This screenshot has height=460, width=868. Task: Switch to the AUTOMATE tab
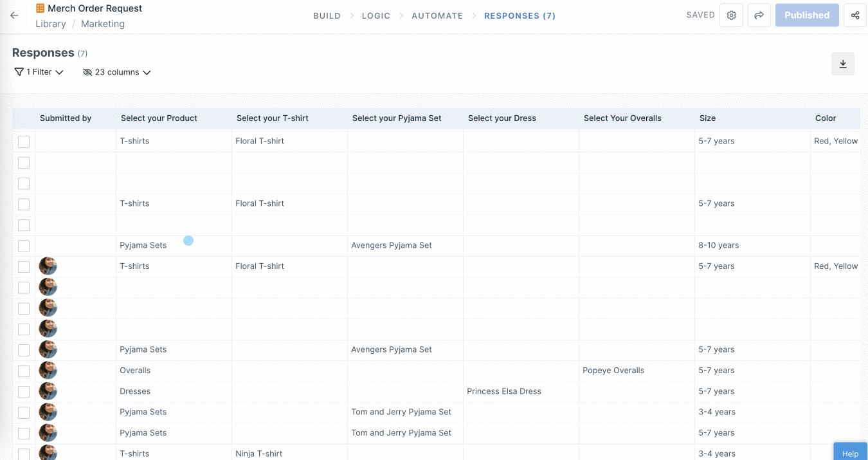point(437,15)
